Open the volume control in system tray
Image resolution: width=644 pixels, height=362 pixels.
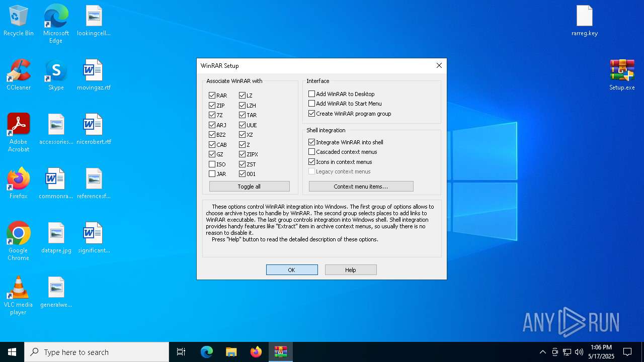[x=579, y=352]
